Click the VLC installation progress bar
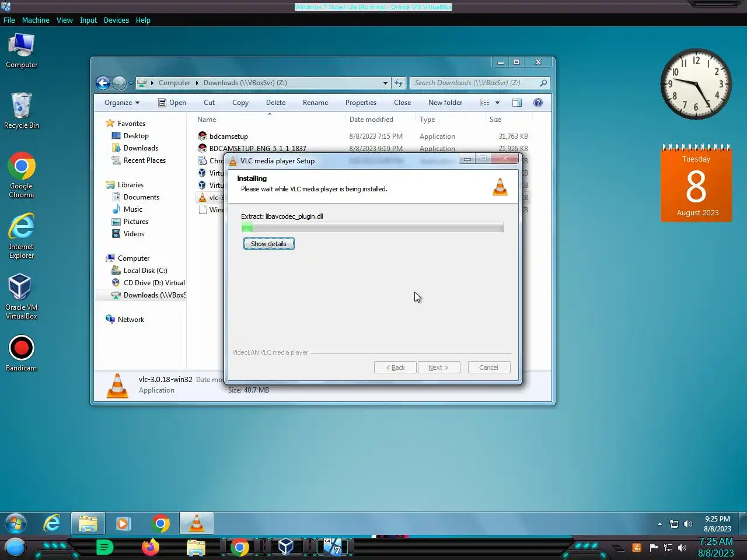The image size is (747, 560). (372, 228)
